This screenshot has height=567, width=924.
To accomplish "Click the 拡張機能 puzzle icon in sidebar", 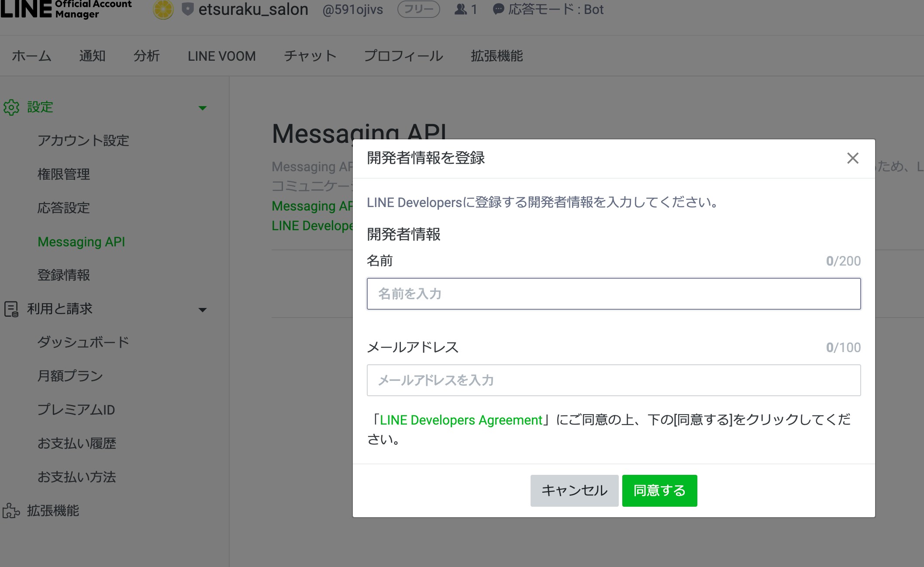I will [x=11, y=511].
